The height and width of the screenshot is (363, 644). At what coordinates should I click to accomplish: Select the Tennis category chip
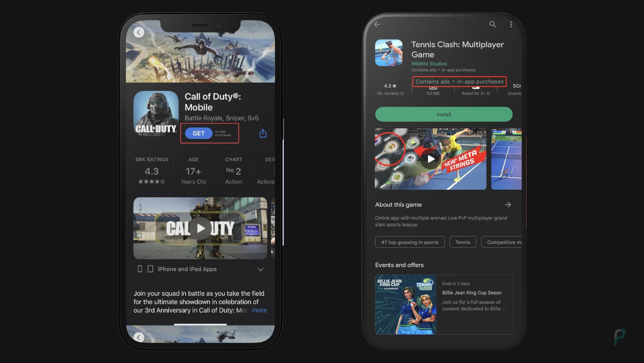pos(463,242)
